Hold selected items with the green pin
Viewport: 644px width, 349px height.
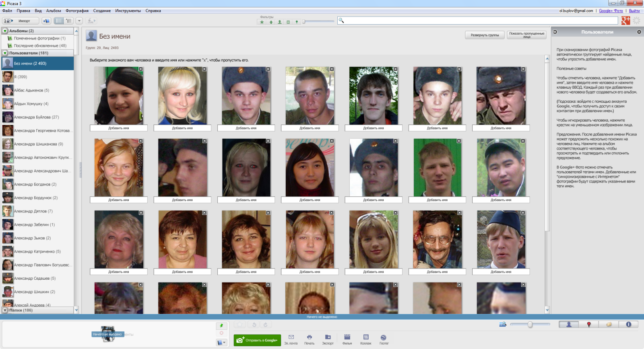click(x=221, y=326)
